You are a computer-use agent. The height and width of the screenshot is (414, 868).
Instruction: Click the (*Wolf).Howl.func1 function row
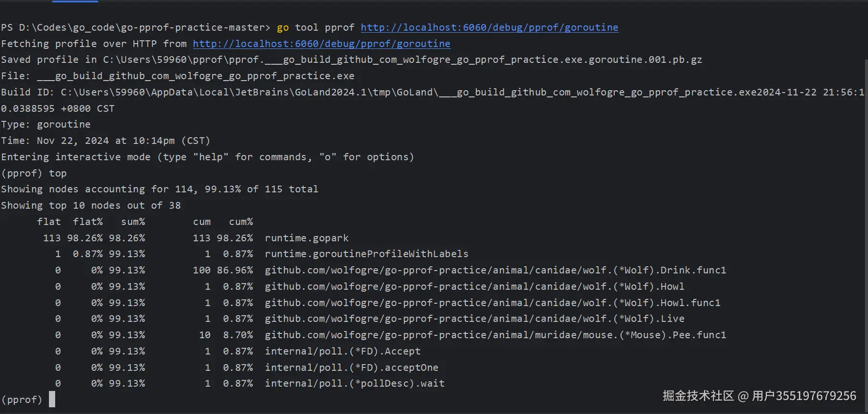pos(492,303)
